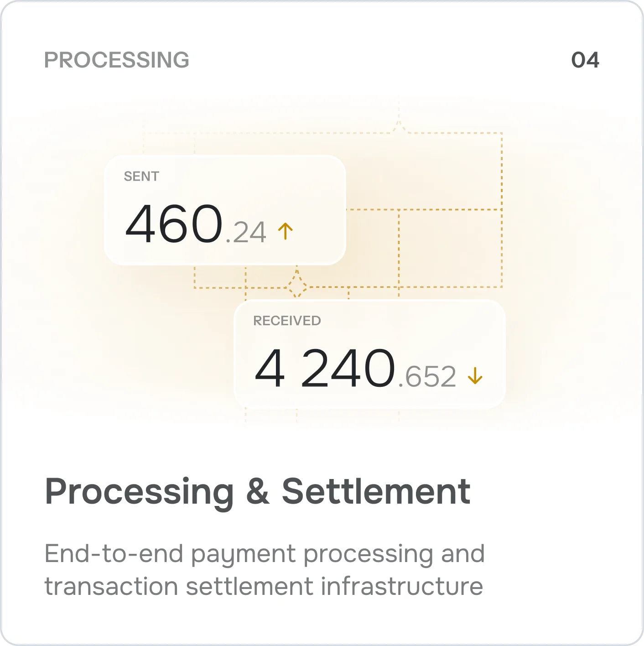This screenshot has height=646, width=644.
Task: Click the uppercase PROCESSING category label
Action: pyautogui.click(x=116, y=60)
